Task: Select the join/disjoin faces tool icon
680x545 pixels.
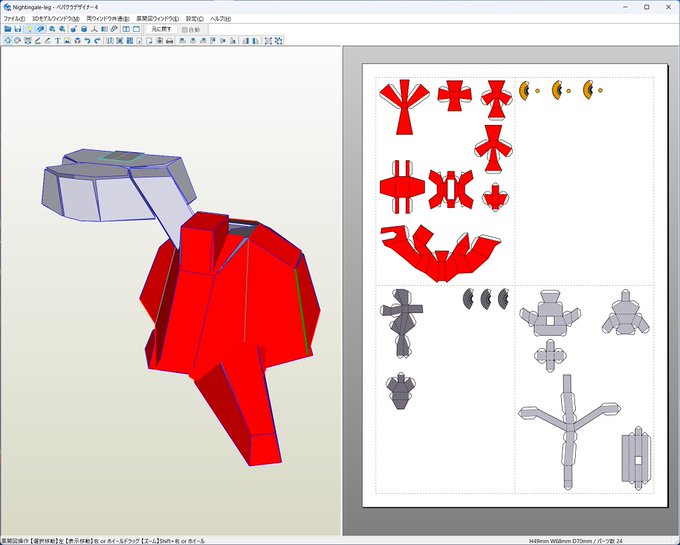Action: tap(28, 41)
